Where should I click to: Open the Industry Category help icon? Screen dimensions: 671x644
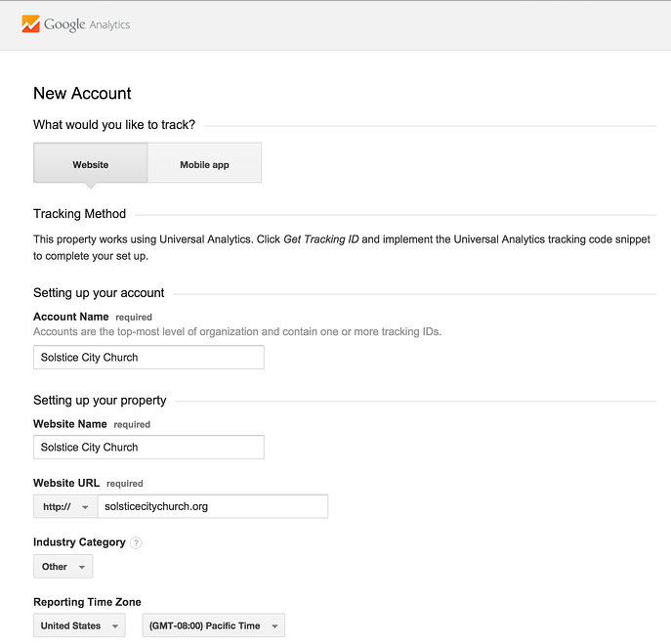136,543
